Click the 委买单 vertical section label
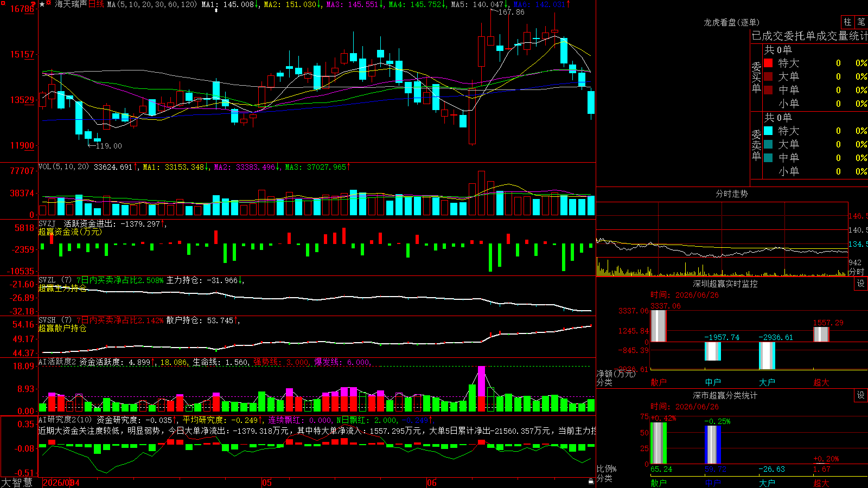This screenshot has height=488, width=868. tap(756, 77)
